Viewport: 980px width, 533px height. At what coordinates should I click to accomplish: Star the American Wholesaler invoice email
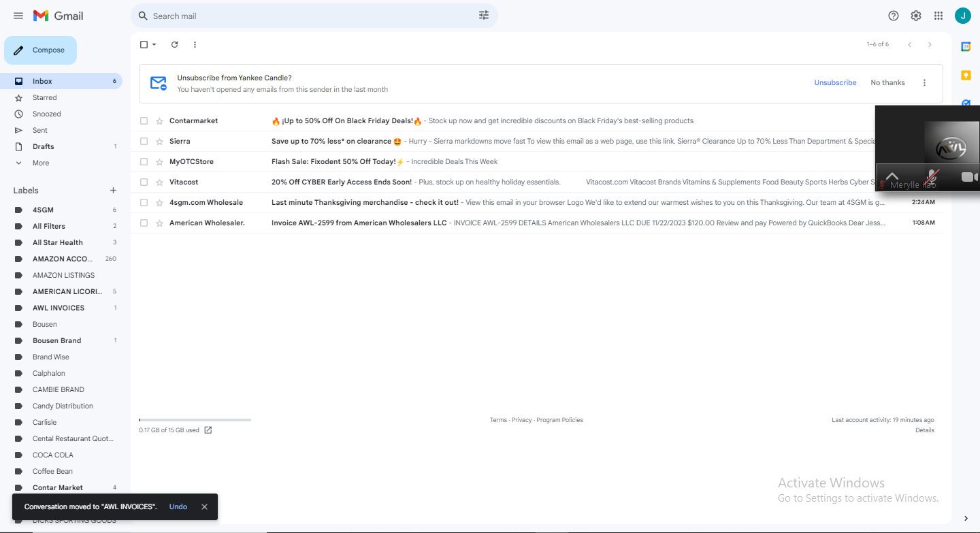160,223
